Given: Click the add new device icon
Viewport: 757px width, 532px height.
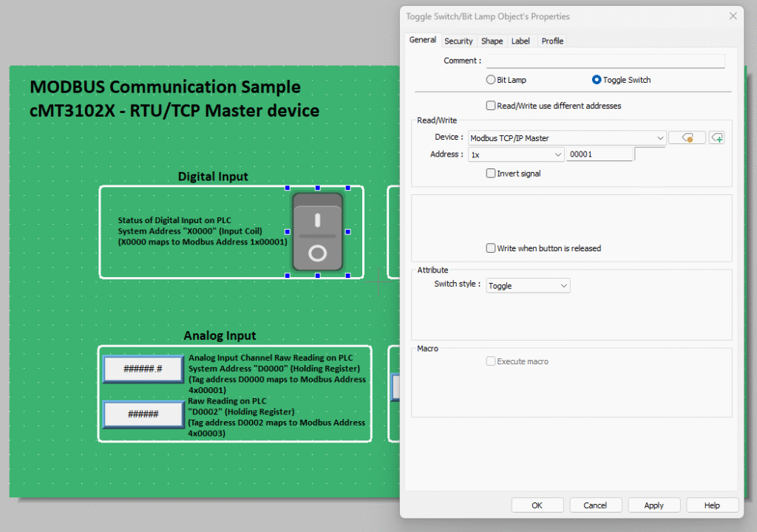Looking at the screenshot, I should pyautogui.click(x=716, y=138).
